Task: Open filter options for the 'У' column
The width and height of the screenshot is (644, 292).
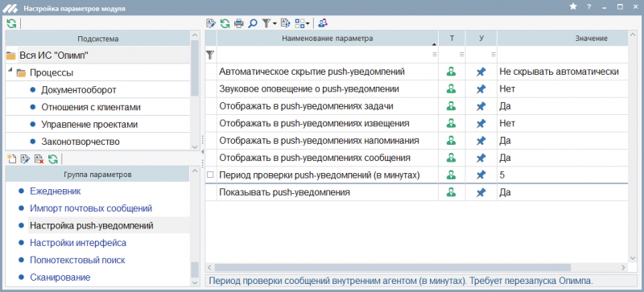Action: [x=493, y=54]
